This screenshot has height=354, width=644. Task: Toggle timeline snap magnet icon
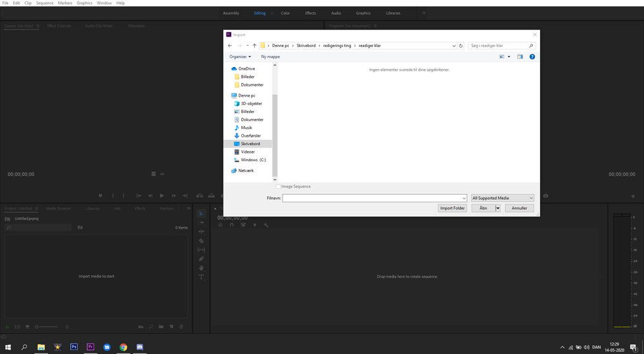click(x=232, y=225)
